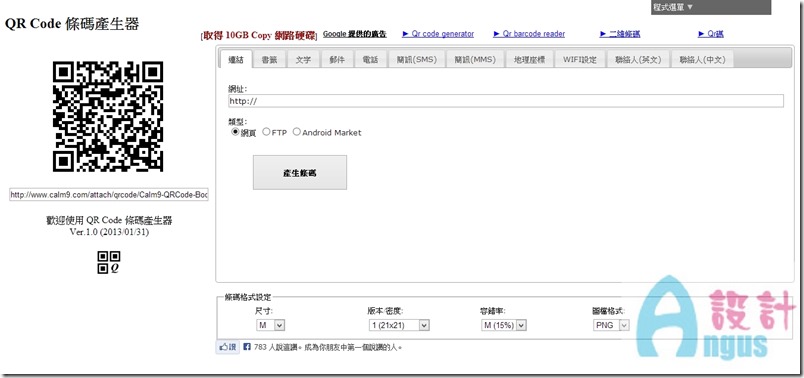Click the 網址 http:// input field
This screenshot has height=378, width=804.
[506, 101]
